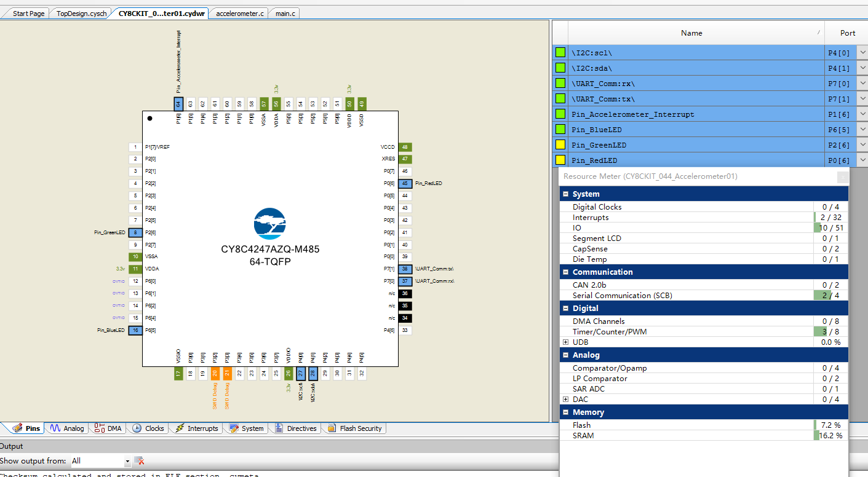Select the \UART_Comm:tx\ row name
This screenshot has width=868, height=477.
603,99
